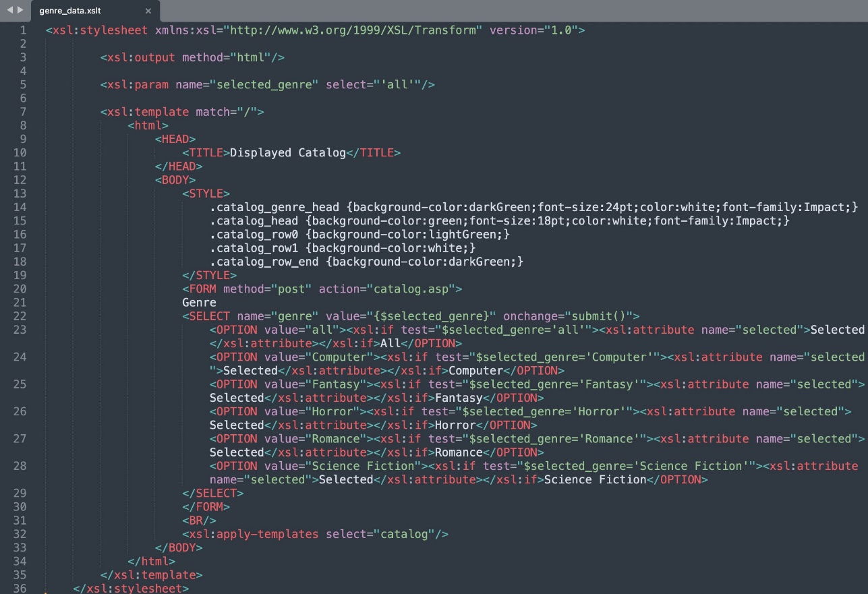Click the xsl:param selected_genre line
Viewport: 868px width, 594px height.
coord(268,84)
